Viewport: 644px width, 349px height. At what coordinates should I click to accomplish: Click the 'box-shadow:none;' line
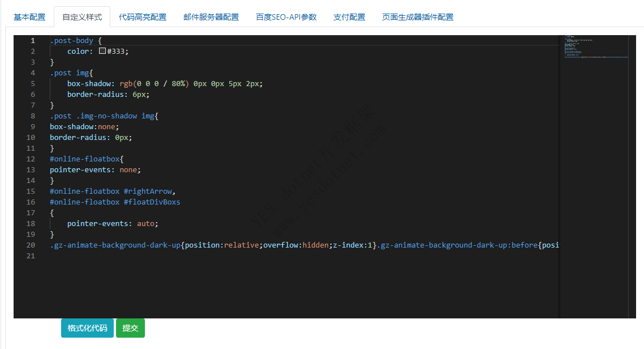click(84, 126)
